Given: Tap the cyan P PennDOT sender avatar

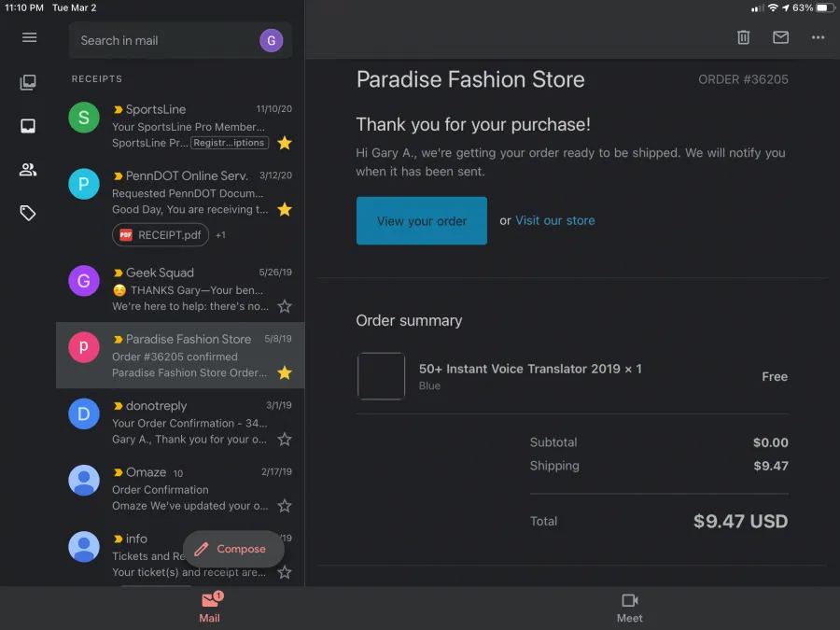Looking at the screenshot, I should 84,184.
